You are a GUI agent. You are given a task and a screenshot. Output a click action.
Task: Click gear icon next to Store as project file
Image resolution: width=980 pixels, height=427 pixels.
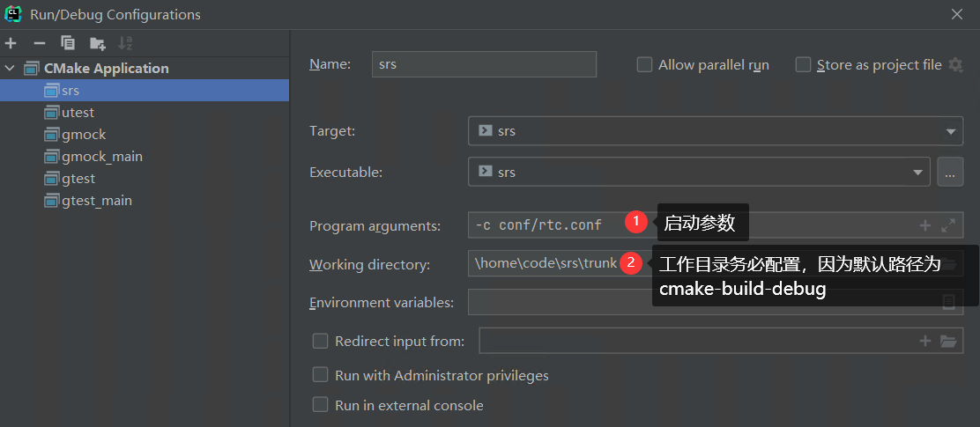tap(955, 64)
